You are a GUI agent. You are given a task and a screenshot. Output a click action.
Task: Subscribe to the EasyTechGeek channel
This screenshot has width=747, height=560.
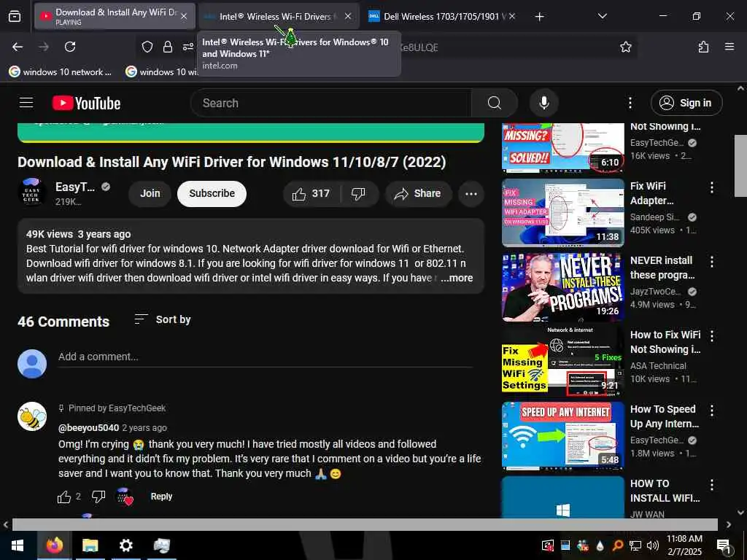[x=212, y=194]
